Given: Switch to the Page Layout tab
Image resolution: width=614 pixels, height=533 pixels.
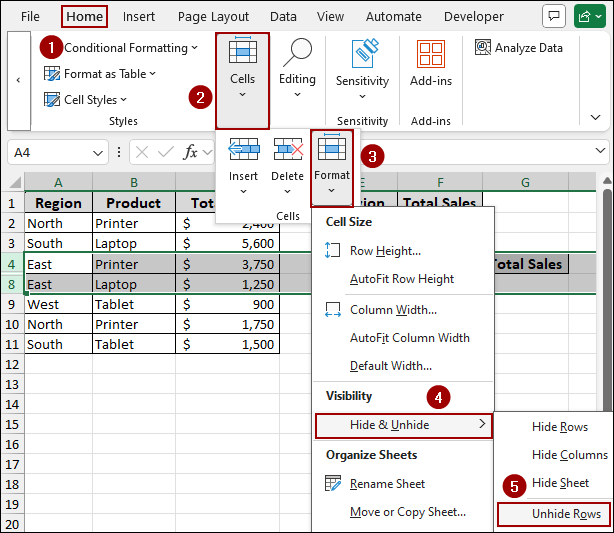Looking at the screenshot, I should click(213, 17).
